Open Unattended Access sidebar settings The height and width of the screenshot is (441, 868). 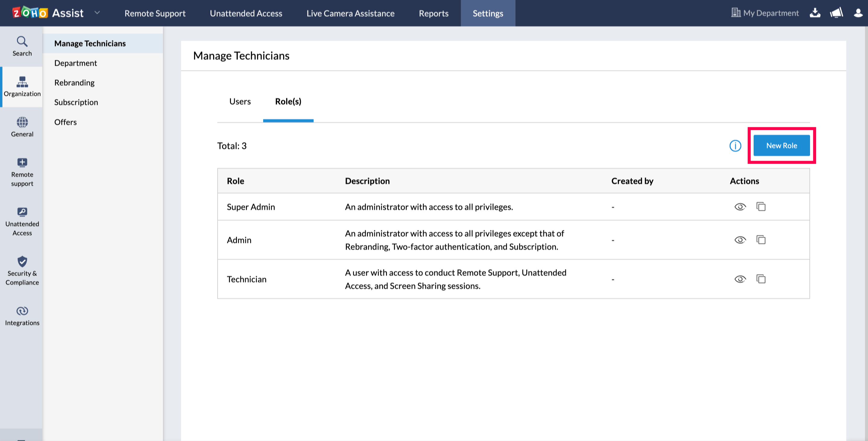(22, 221)
